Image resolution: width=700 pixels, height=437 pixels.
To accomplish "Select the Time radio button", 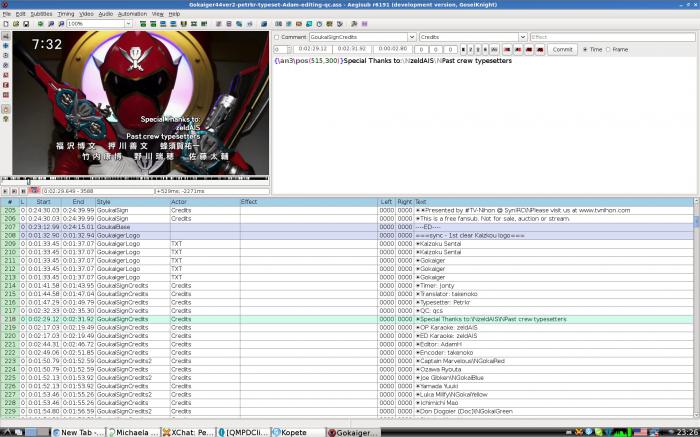I will tap(586, 50).
